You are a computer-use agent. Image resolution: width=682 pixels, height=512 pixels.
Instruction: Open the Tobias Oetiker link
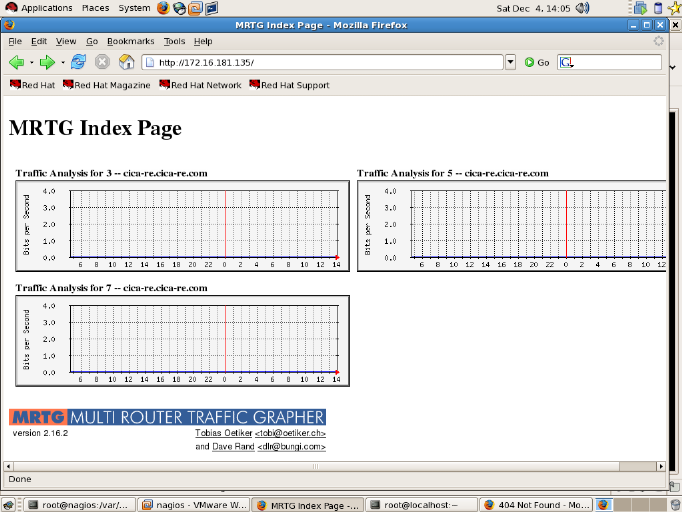point(224,433)
